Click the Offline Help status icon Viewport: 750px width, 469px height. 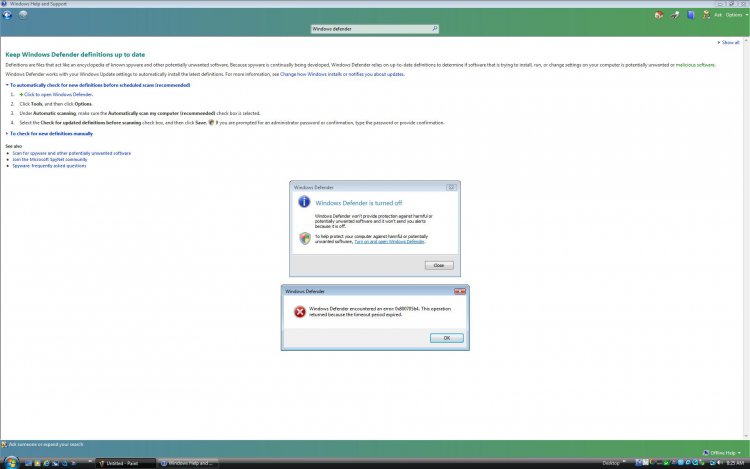[706, 452]
